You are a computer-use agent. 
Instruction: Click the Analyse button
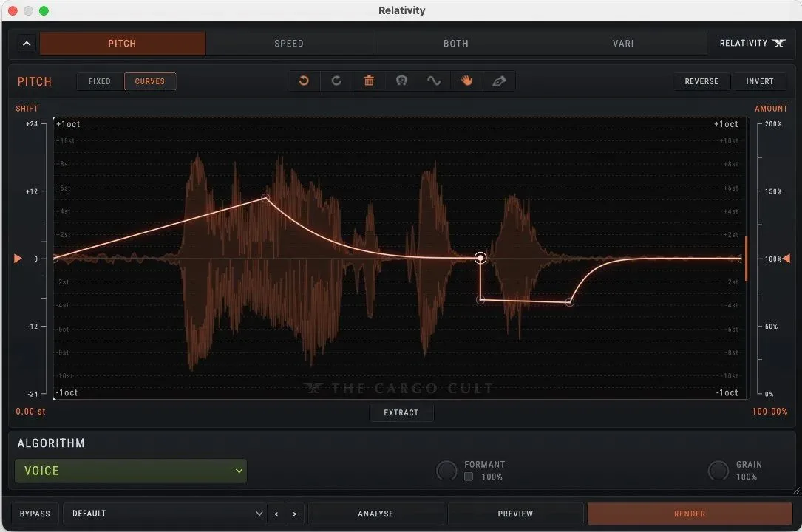[x=375, y=514]
